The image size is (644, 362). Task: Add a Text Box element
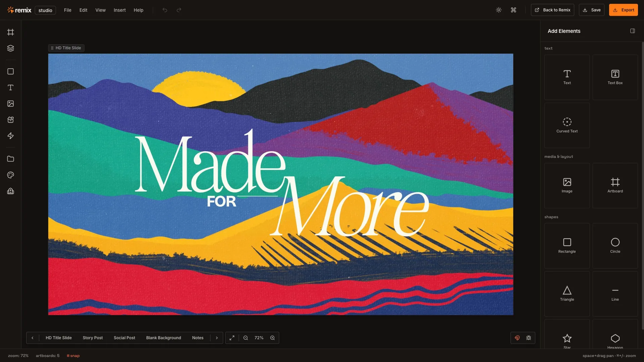tap(615, 77)
